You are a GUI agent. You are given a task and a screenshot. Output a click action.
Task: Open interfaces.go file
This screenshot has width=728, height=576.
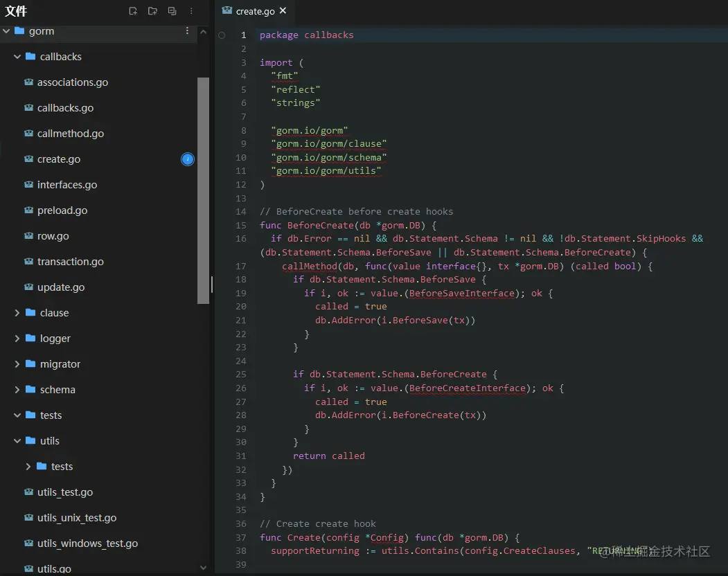(x=67, y=185)
